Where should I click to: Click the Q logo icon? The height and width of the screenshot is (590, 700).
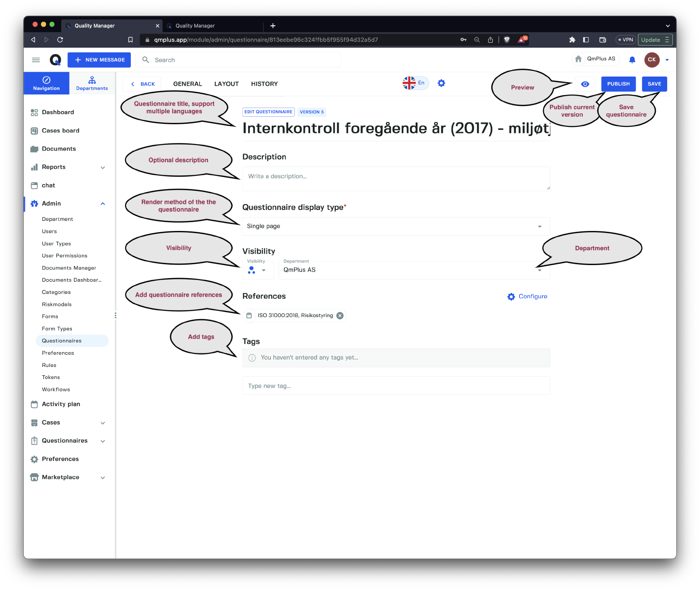click(55, 60)
